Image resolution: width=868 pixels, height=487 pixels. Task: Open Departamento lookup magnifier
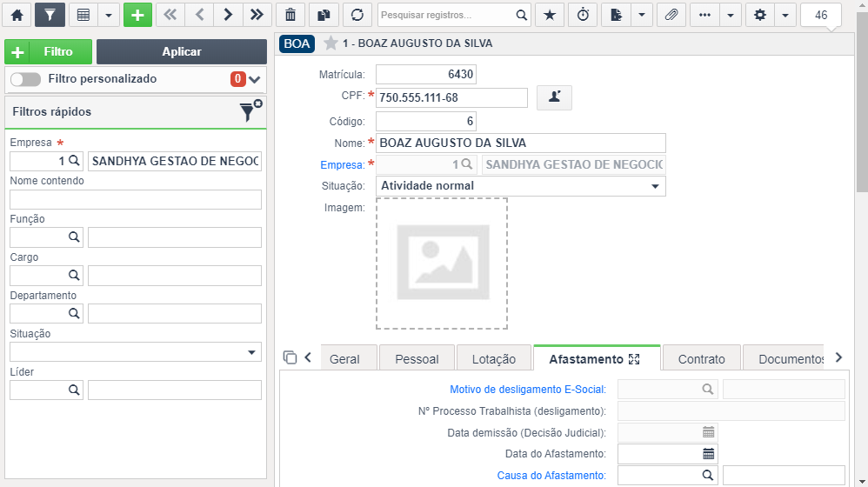74,314
